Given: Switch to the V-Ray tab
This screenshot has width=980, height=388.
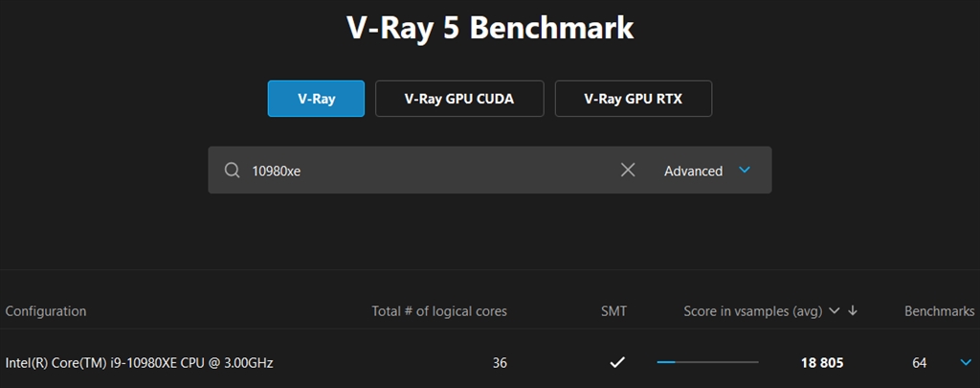Looking at the screenshot, I should (316, 99).
